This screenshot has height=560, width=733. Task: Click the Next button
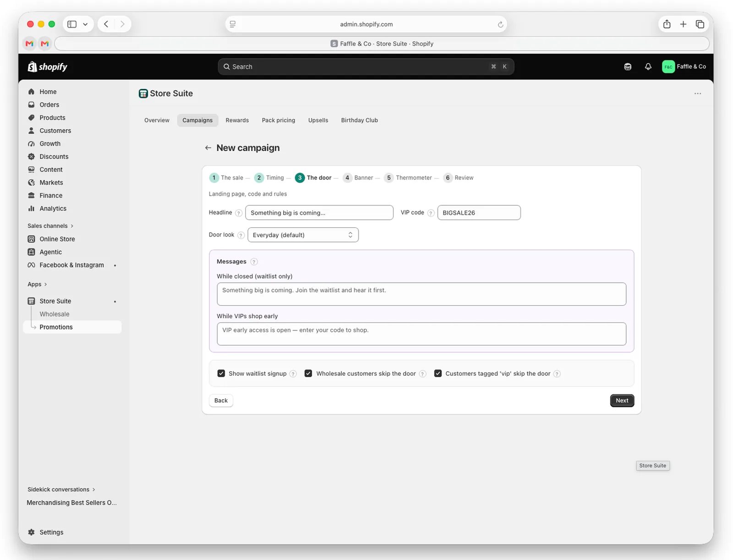click(622, 401)
